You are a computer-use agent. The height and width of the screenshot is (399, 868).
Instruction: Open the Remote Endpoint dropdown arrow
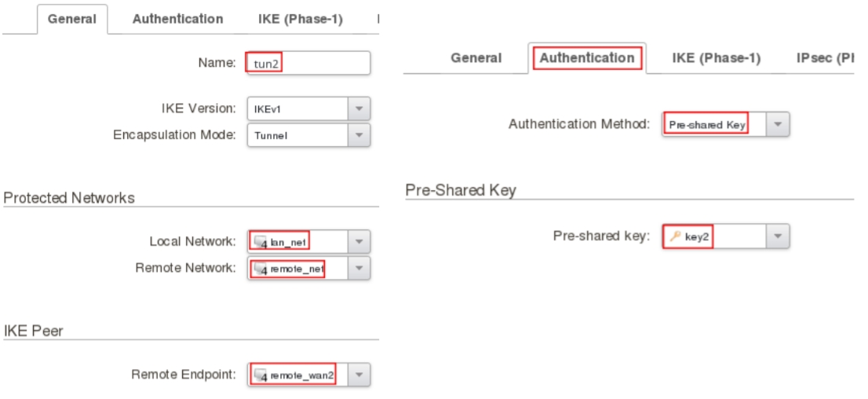pos(359,375)
